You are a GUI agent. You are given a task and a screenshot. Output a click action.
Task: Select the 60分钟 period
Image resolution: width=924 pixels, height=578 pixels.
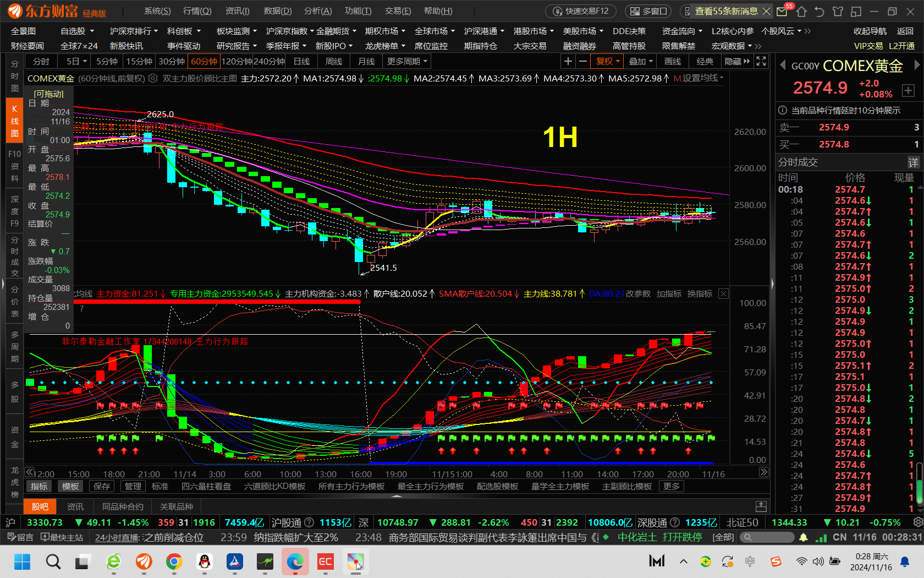204,61
